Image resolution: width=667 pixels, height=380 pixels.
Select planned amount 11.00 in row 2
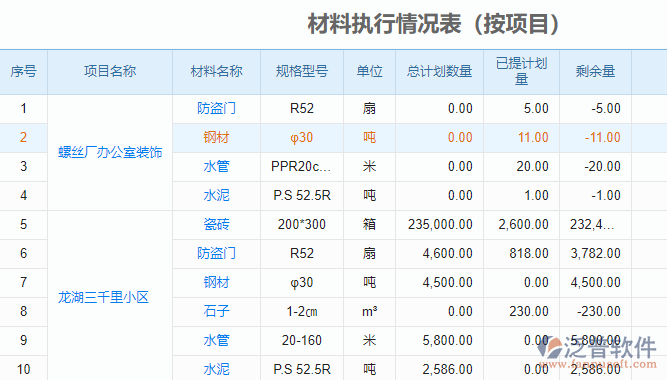click(x=533, y=137)
